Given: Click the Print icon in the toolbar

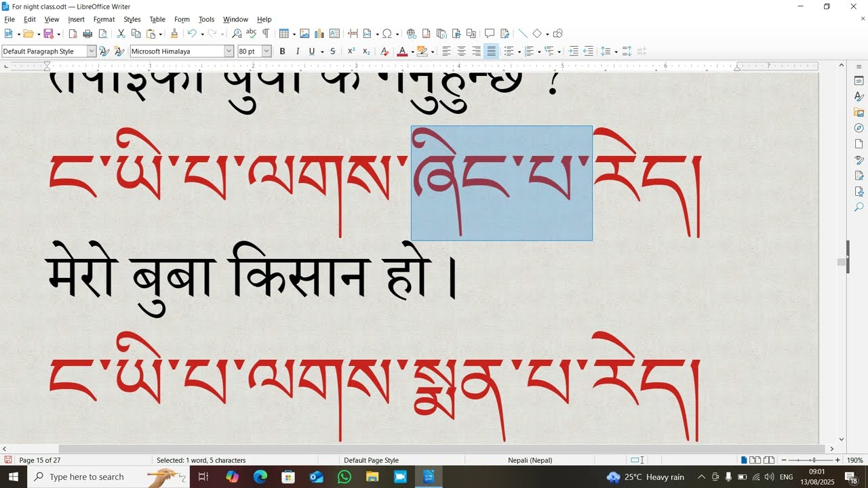Looking at the screenshot, I should pyautogui.click(x=87, y=34).
